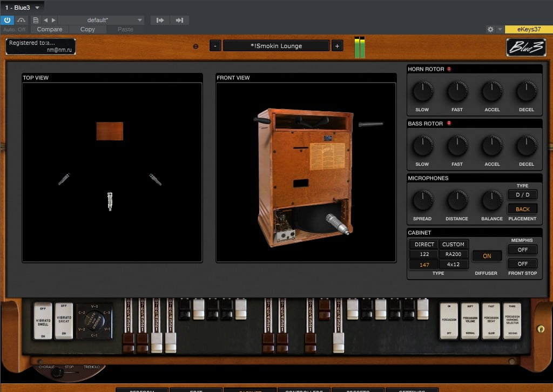Open plugin settings gear icon
This screenshot has width=553, height=392.
click(x=490, y=29)
